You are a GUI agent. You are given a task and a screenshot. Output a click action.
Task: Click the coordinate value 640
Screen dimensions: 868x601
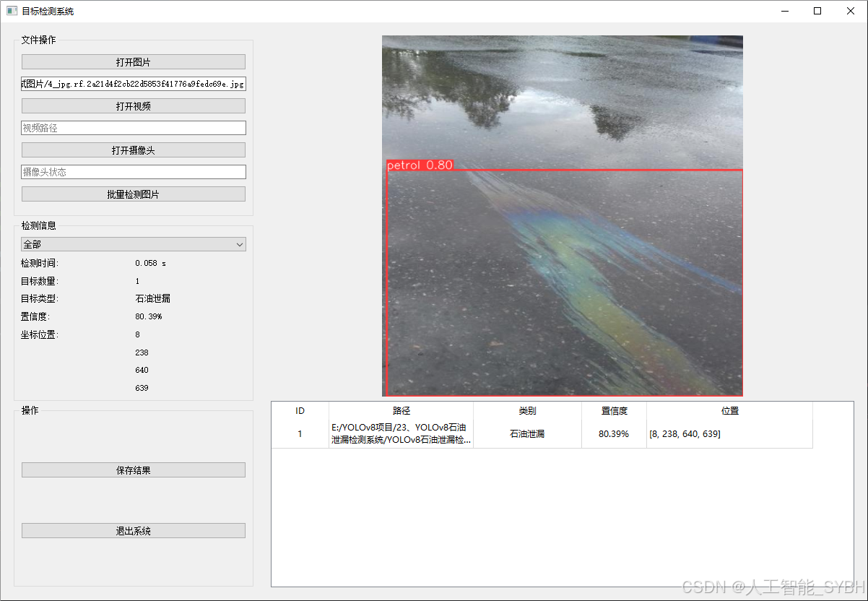pos(142,370)
